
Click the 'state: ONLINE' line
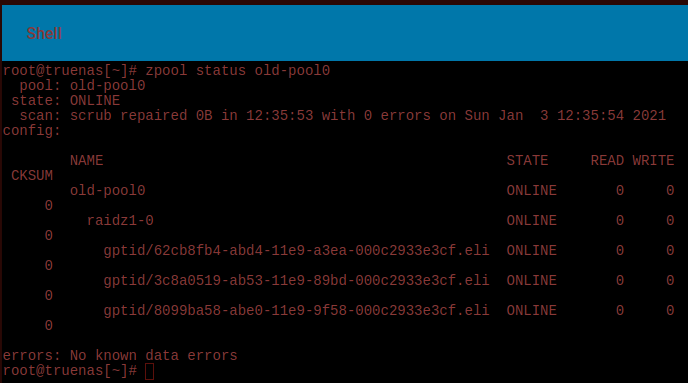[x=65, y=100]
